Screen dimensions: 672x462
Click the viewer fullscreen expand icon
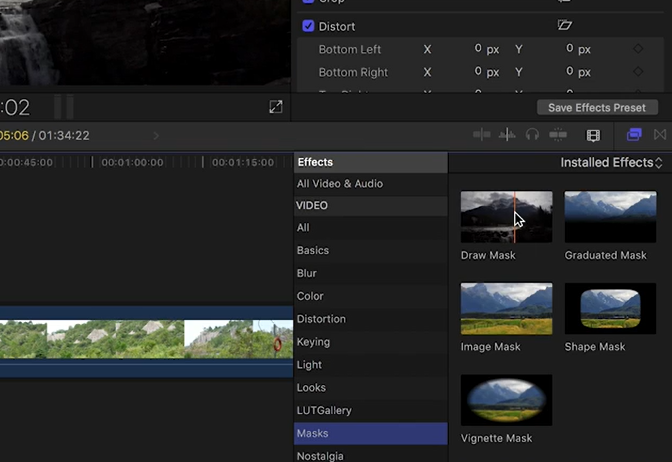276,107
